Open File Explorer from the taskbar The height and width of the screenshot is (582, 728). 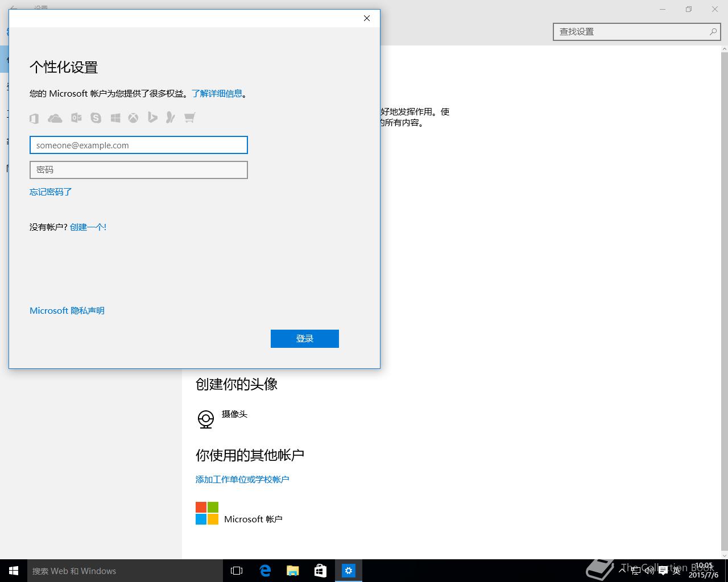pos(293,571)
